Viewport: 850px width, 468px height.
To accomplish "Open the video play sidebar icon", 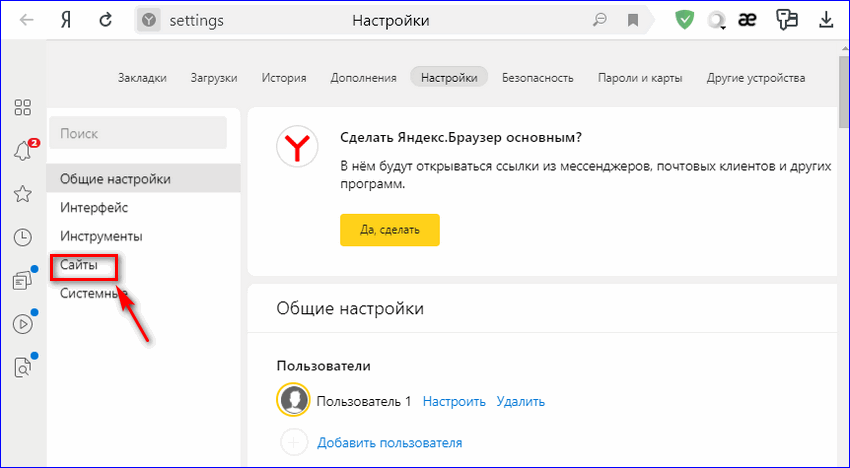I will pyautogui.click(x=23, y=324).
